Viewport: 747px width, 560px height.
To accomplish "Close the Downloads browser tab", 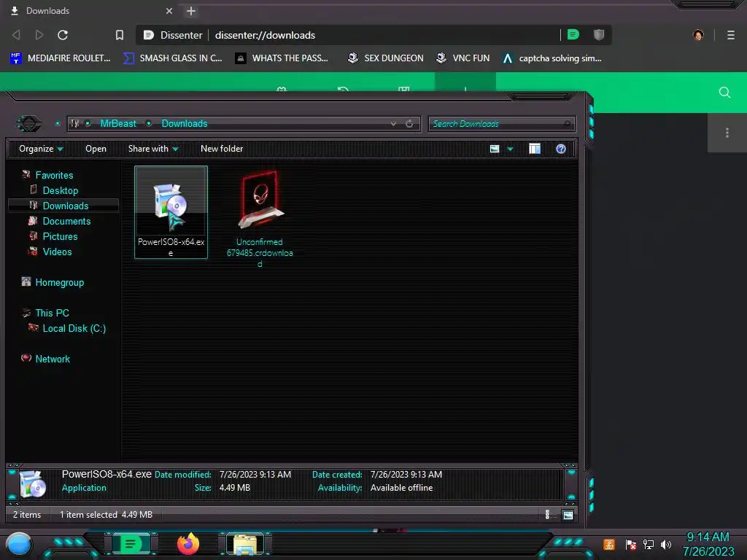I will pyautogui.click(x=169, y=11).
